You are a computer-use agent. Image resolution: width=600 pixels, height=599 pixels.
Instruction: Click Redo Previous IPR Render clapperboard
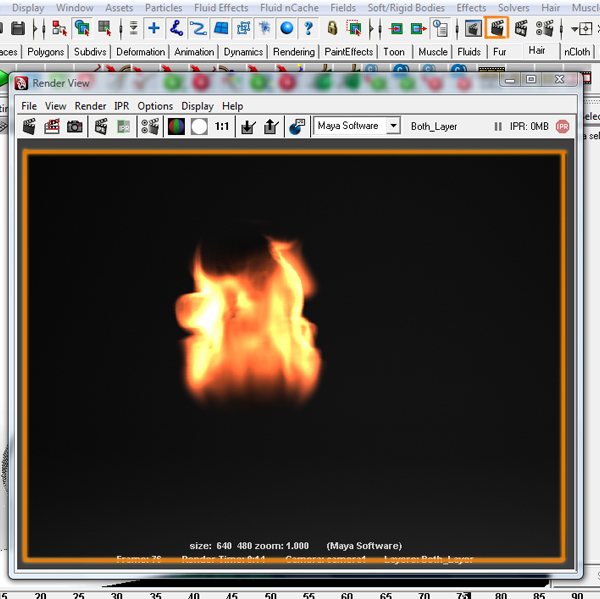[x=101, y=127]
